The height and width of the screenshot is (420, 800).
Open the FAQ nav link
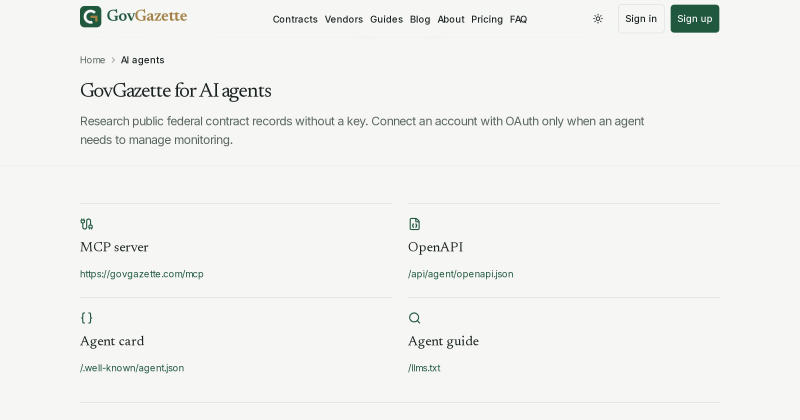[x=518, y=19]
